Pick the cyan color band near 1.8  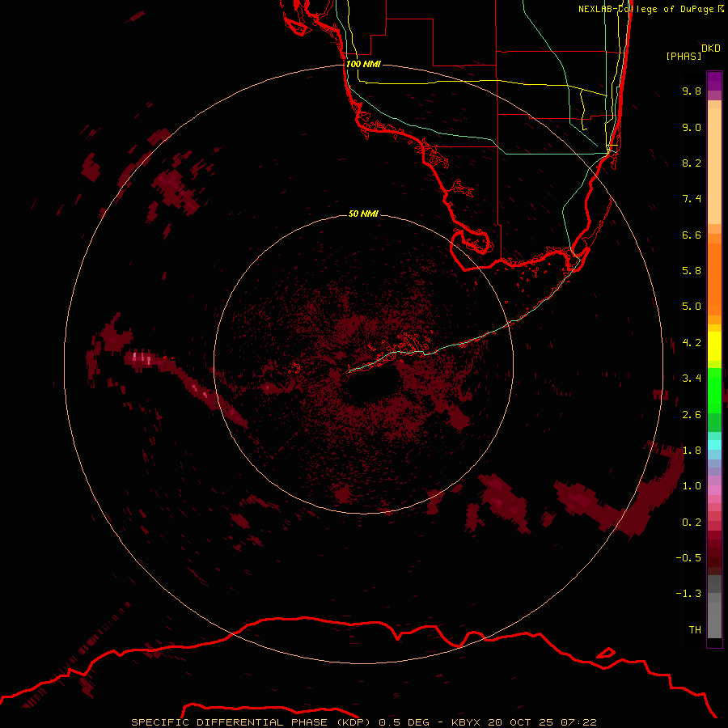click(x=714, y=445)
